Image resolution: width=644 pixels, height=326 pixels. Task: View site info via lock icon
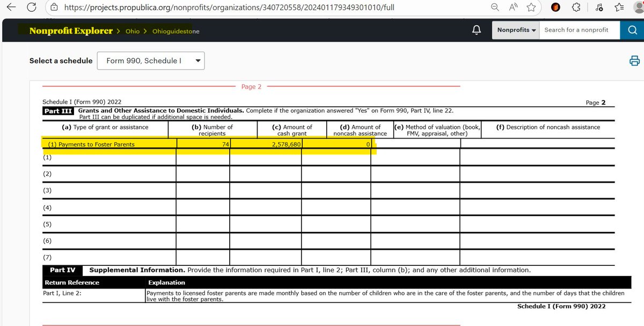[x=54, y=8]
